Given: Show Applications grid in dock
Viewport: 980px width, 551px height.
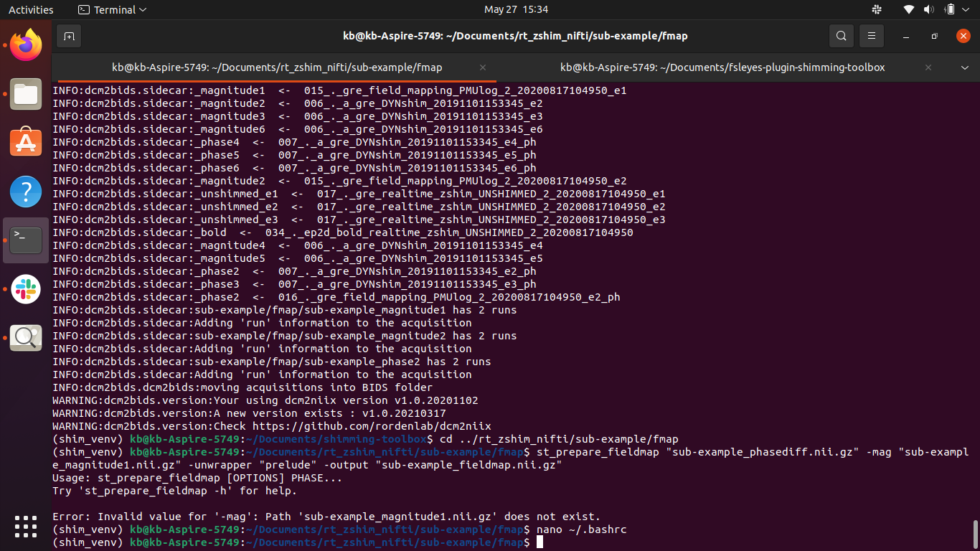Looking at the screenshot, I should (x=26, y=526).
